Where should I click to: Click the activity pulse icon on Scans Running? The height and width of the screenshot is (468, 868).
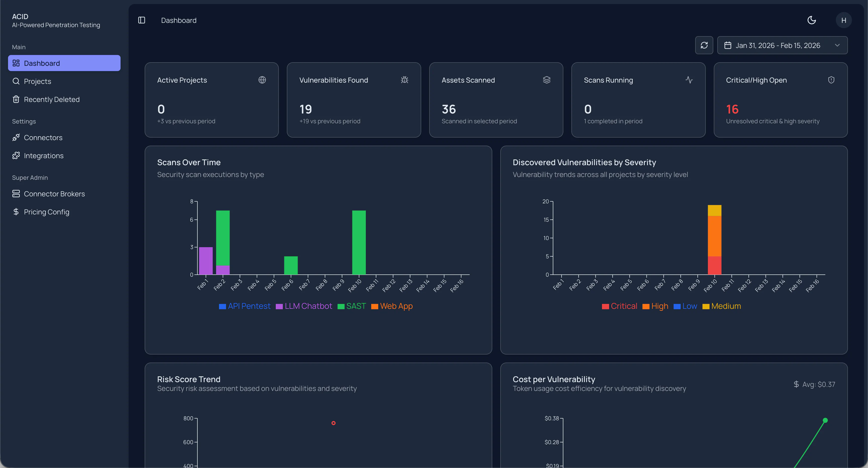tap(689, 80)
